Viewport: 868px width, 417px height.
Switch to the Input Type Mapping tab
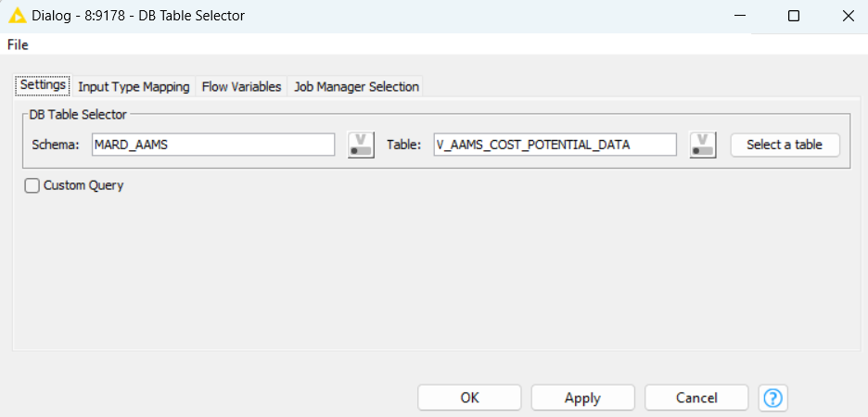point(134,86)
